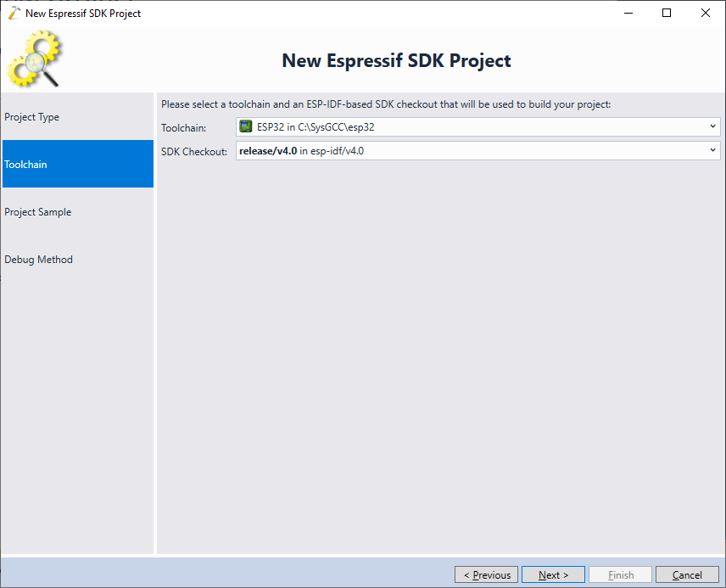Open the Project Type wizard page
The height and width of the screenshot is (588, 726).
(x=78, y=117)
